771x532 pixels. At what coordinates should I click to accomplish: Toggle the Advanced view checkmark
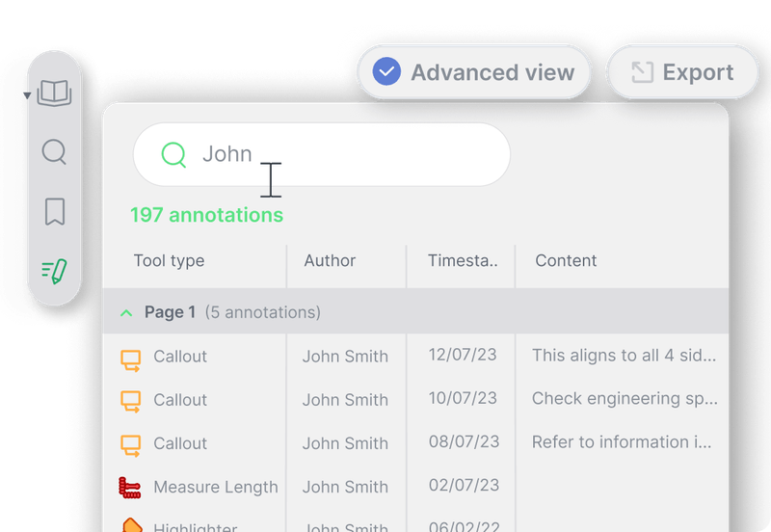pos(386,72)
